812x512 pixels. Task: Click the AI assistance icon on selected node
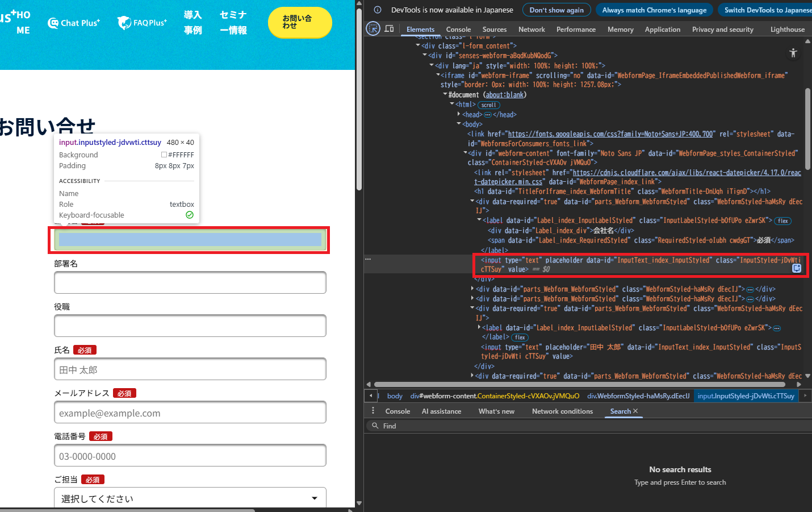tap(797, 268)
